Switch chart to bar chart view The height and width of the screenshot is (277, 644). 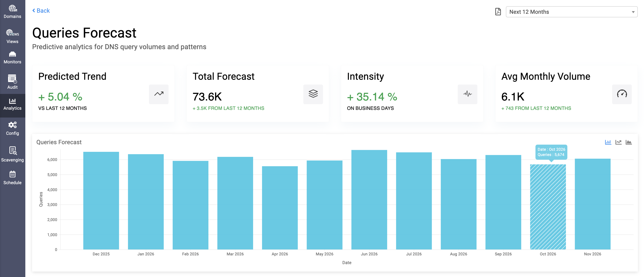coord(608,142)
